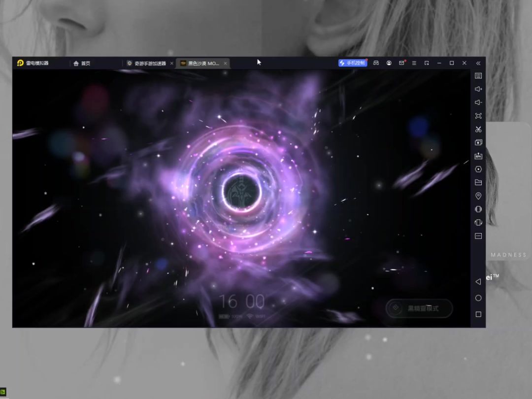Open the keyboard mapping tool in sidebar
Viewport: 532px width, 399px height.
[478, 76]
